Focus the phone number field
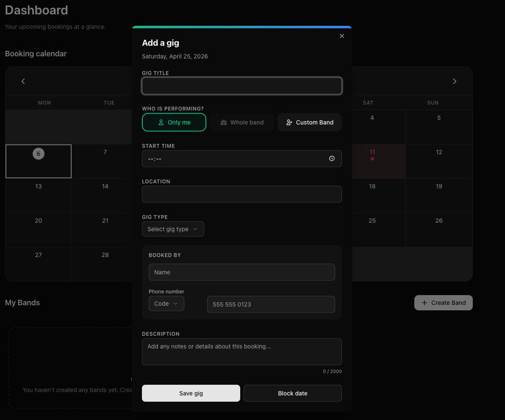The image size is (505, 420). coord(271,304)
